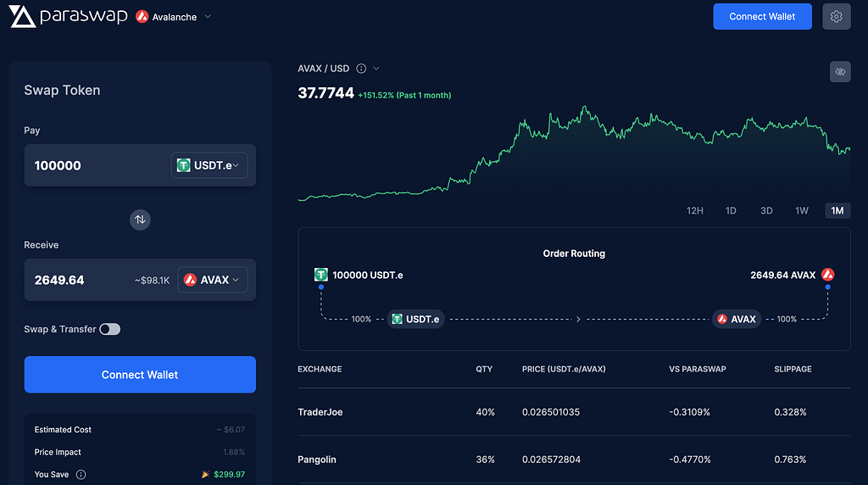The width and height of the screenshot is (868, 485).
Task: Click the 0.026501035 price value
Action: (x=551, y=412)
